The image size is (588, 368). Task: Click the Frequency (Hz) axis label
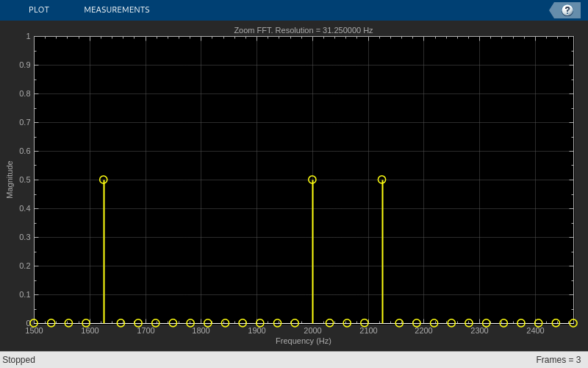[x=304, y=341]
